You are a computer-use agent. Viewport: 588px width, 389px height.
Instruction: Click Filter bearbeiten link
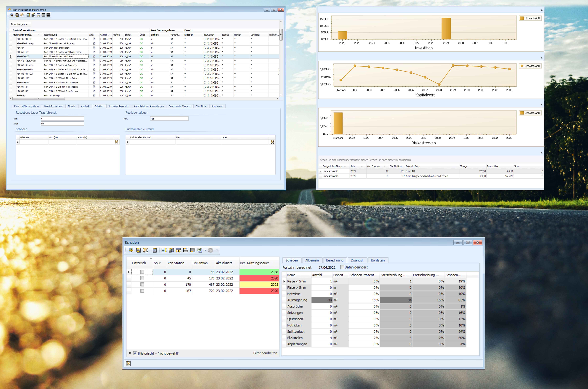tap(265, 353)
